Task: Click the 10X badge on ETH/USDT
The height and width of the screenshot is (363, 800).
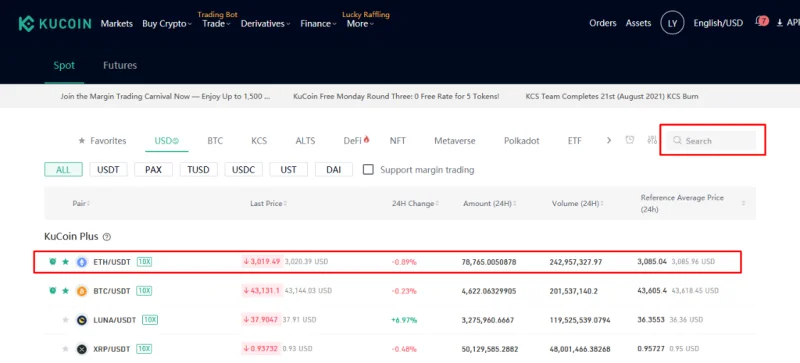Action: [144, 262]
